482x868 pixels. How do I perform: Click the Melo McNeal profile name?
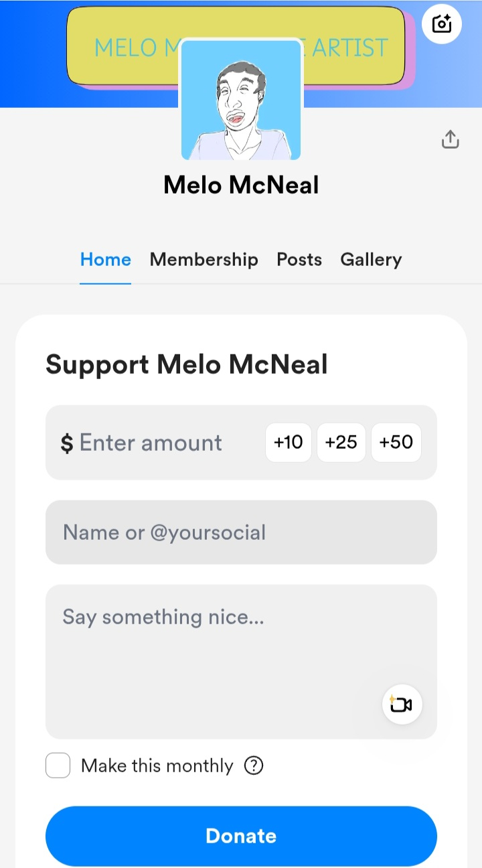tap(241, 185)
